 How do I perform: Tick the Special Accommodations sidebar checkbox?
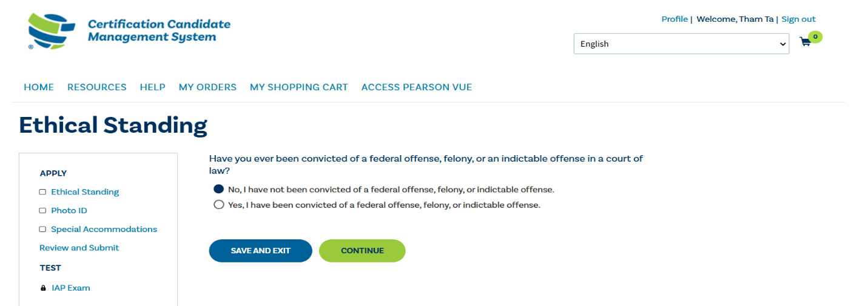tap(42, 230)
